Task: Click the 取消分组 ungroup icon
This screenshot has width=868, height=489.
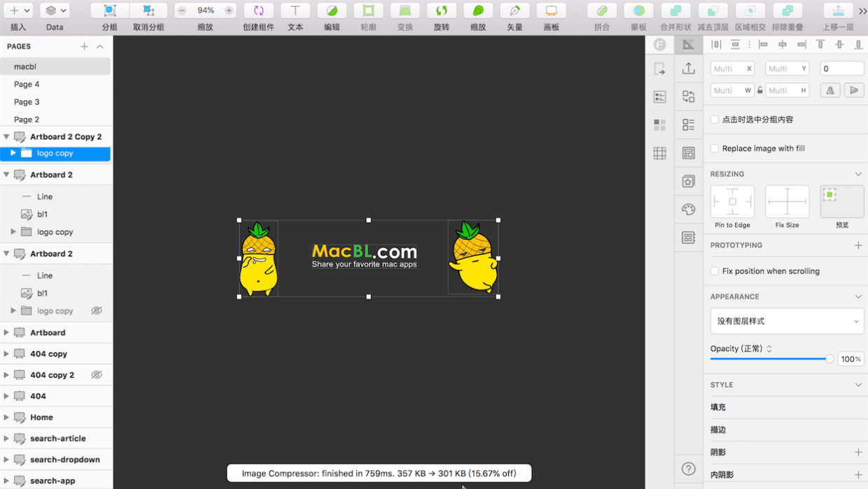Action: pos(148,11)
